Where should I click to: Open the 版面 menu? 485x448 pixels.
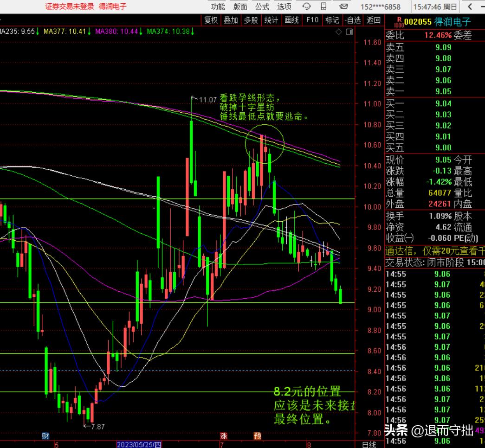click(x=240, y=6)
